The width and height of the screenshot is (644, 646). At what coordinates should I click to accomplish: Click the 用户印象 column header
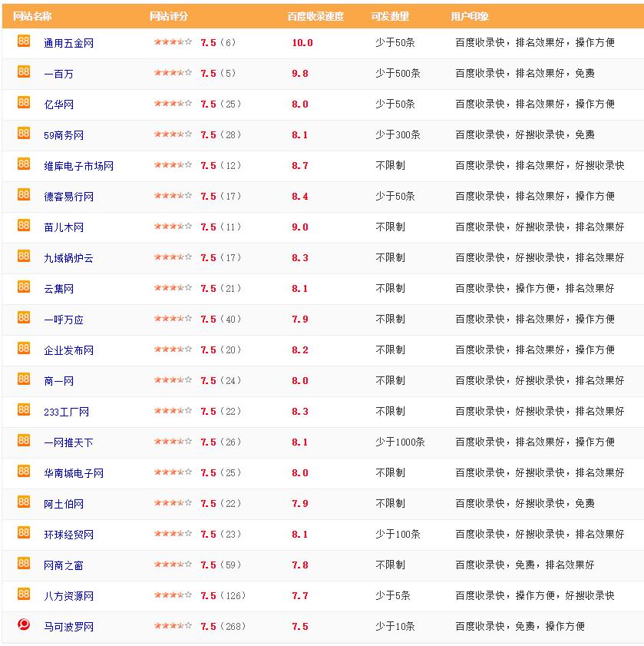470,16
